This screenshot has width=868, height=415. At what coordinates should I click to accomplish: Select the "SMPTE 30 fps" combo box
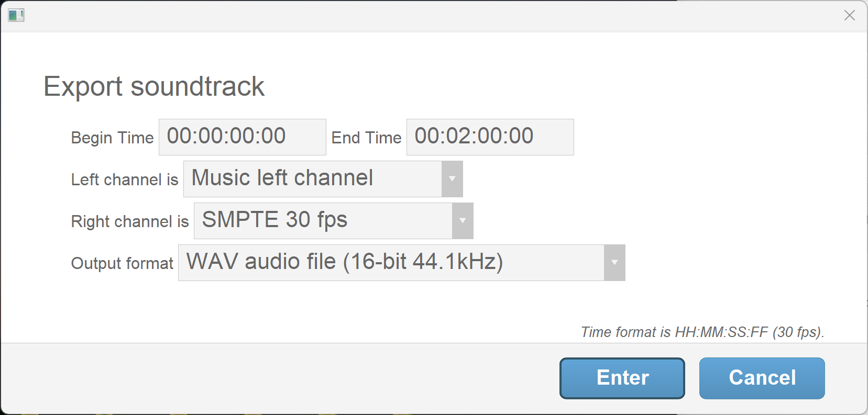(x=325, y=220)
